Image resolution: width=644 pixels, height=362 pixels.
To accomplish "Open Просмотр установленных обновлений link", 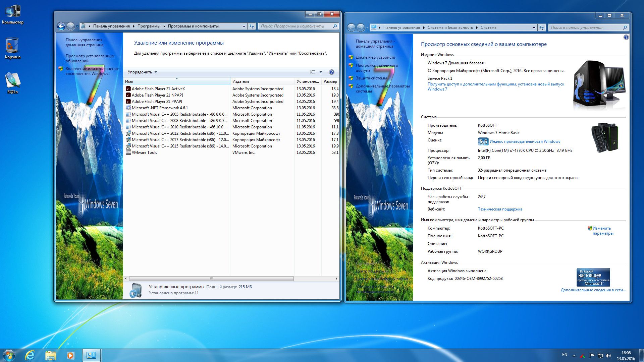I will 90,58.
